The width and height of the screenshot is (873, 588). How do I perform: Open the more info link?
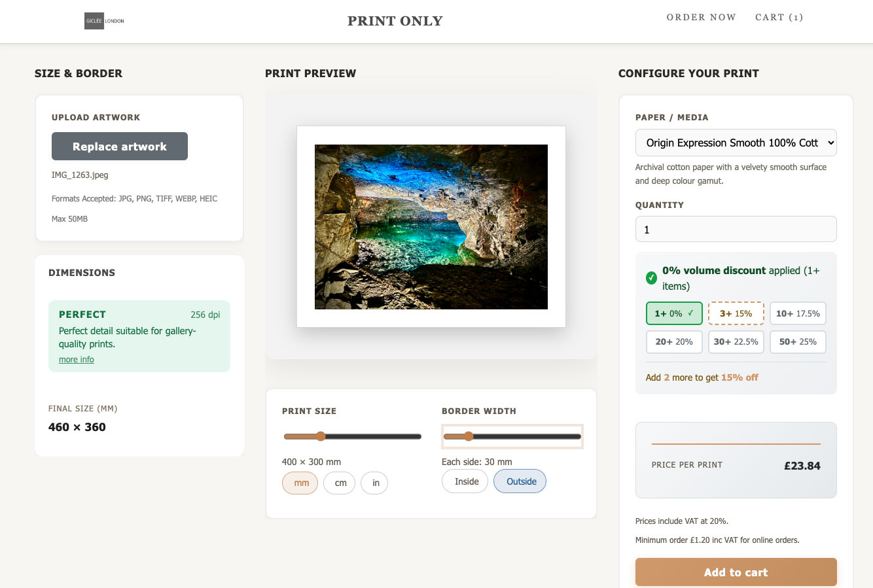tap(77, 360)
